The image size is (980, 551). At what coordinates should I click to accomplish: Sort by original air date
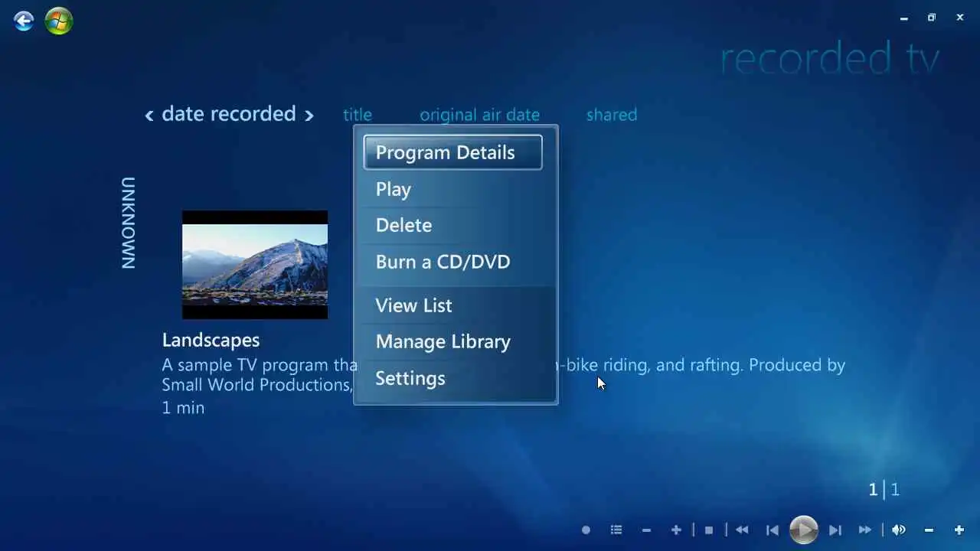click(479, 115)
